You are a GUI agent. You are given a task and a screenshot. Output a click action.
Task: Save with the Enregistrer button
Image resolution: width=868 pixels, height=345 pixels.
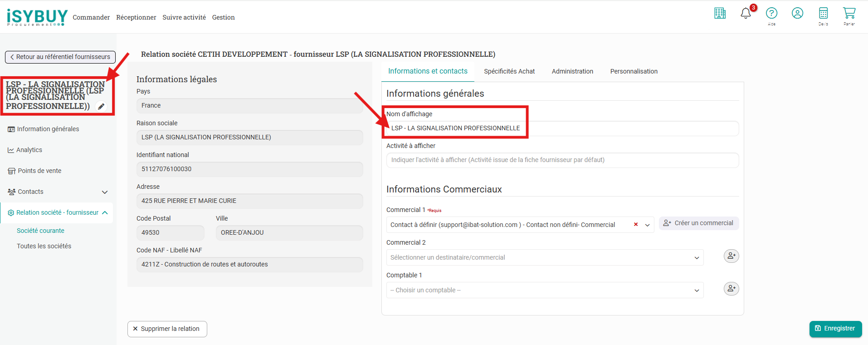[835, 328]
